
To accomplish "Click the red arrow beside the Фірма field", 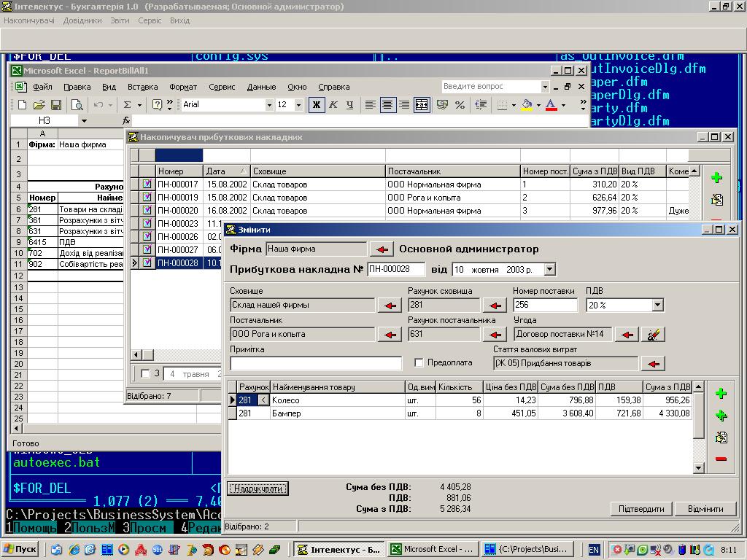I will coord(381,249).
